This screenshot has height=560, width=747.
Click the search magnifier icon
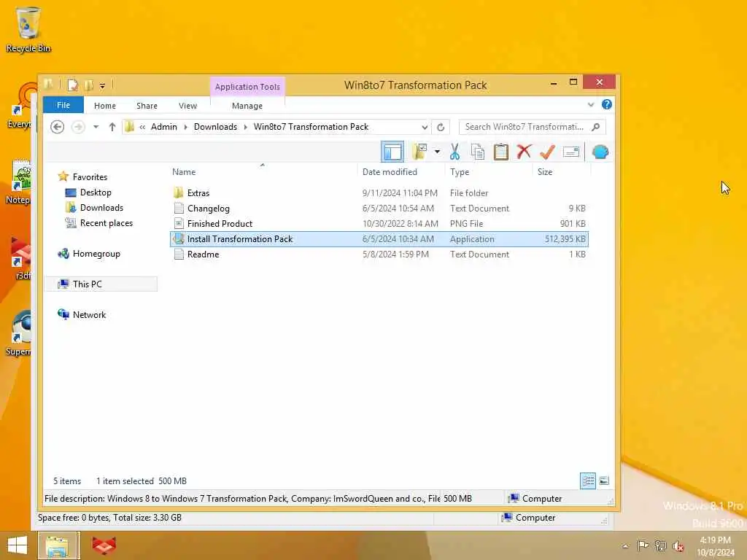(x=595, y=127)
